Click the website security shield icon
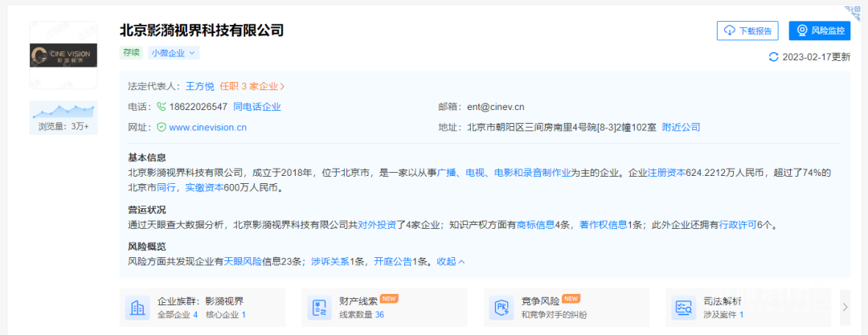The width and height of the screenshot is (868, 335). pos(161,127)
